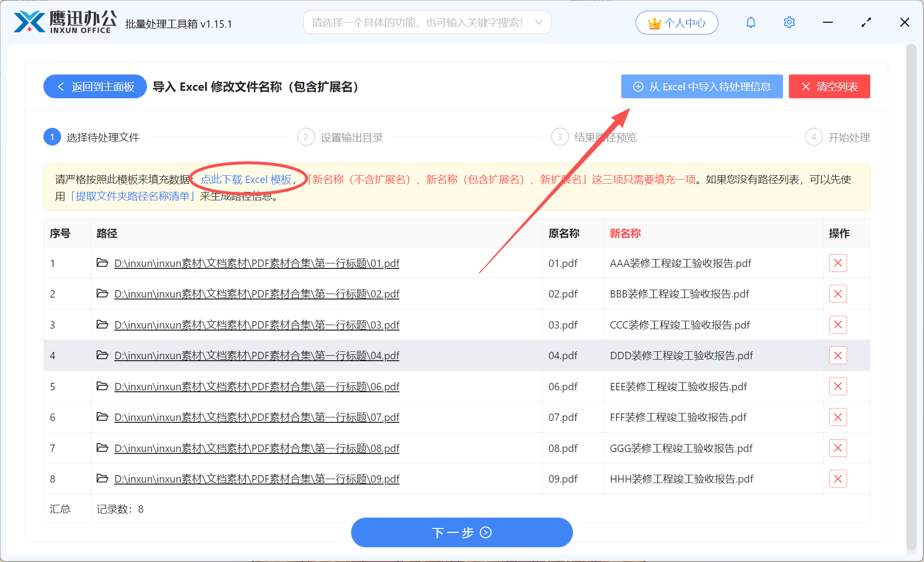Screen dimensions: 924x562
Task: Delete the 07.pdf entry
Action: click(838, 417)
